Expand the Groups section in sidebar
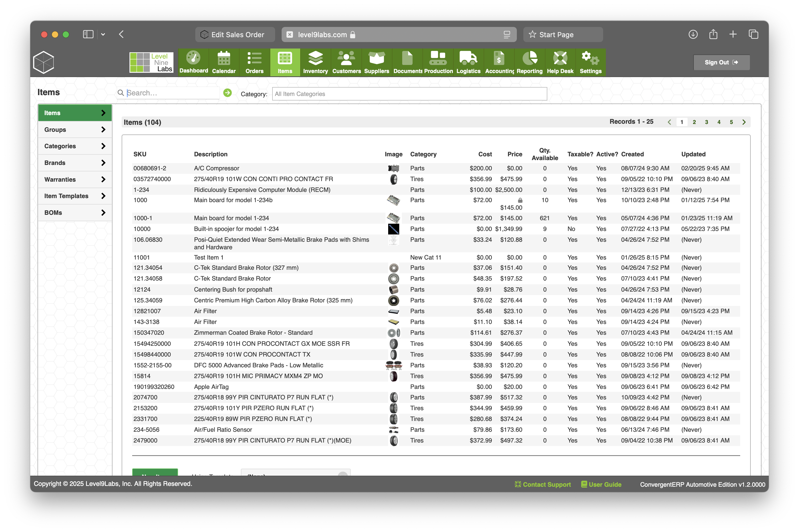The image size is (799, 532). click(75, 129)
